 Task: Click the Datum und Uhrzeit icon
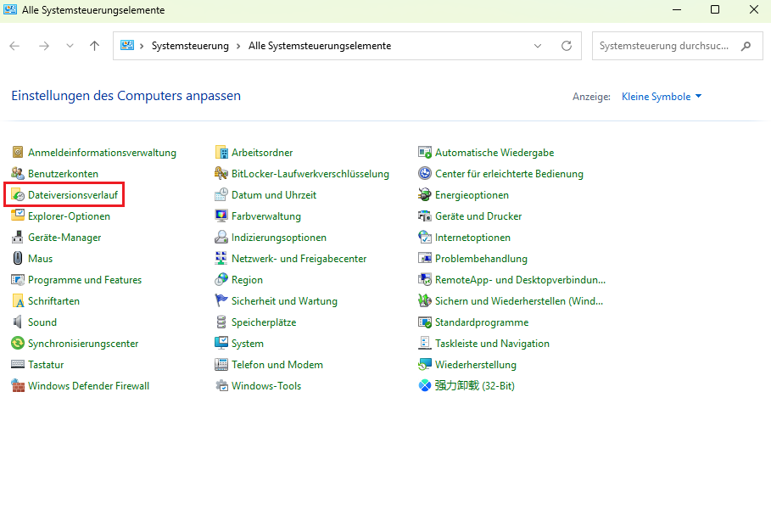click(x=221, y=195)
